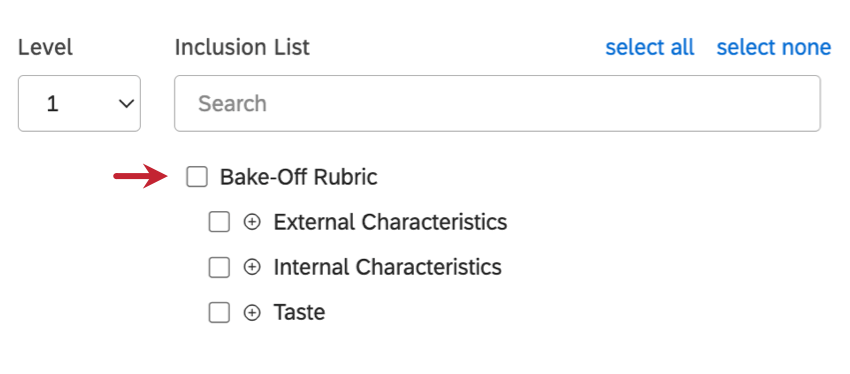
Task: Select the Bake-Off Rubric tree label
Action: [298, 177]
